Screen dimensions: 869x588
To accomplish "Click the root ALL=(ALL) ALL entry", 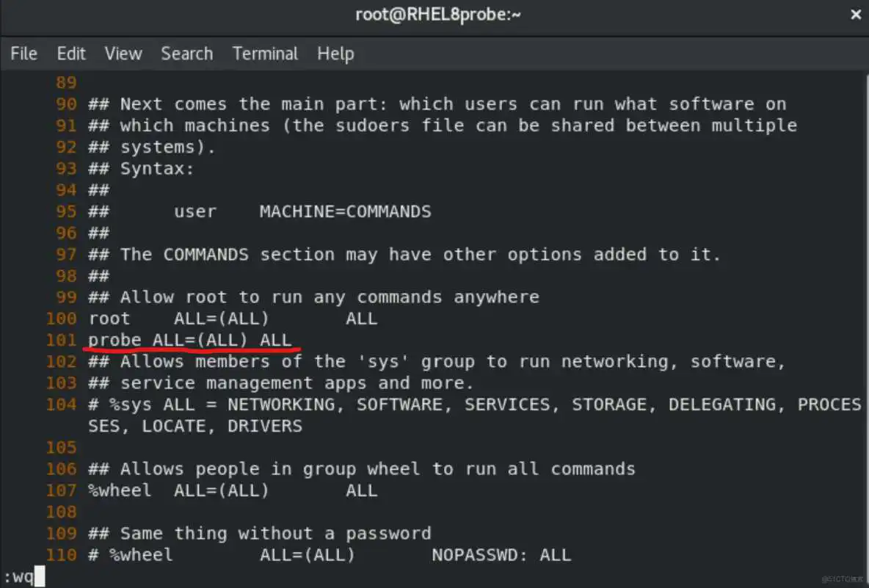I will click(x=233, y=318).
